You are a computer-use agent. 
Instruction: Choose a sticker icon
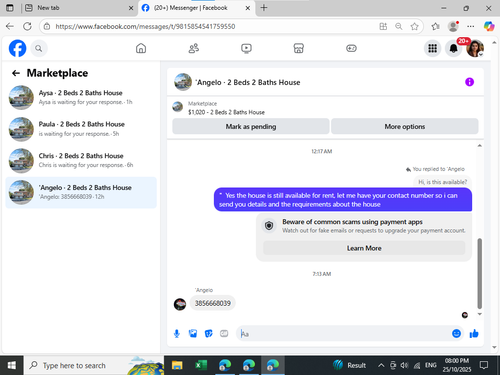[x=208, y=333]
